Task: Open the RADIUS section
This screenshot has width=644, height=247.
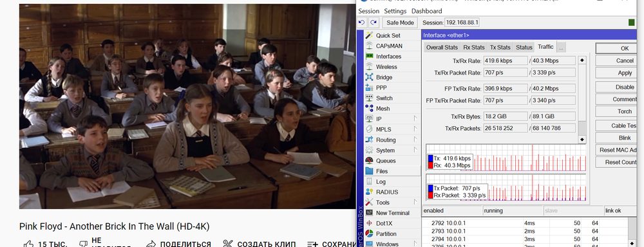Action: (387, 192)
